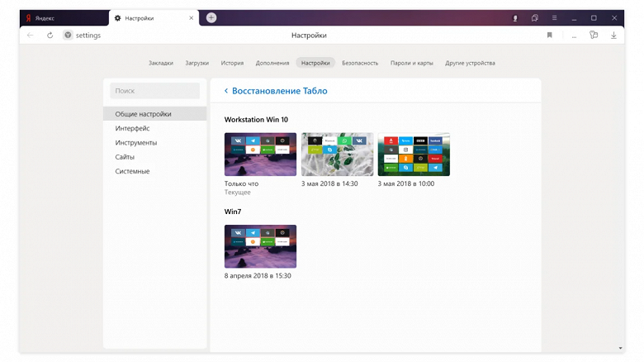The image size is (644, 362).
Task: Select Системные in the sidebar
Action: pyautogui.click(x=132, y=171)
